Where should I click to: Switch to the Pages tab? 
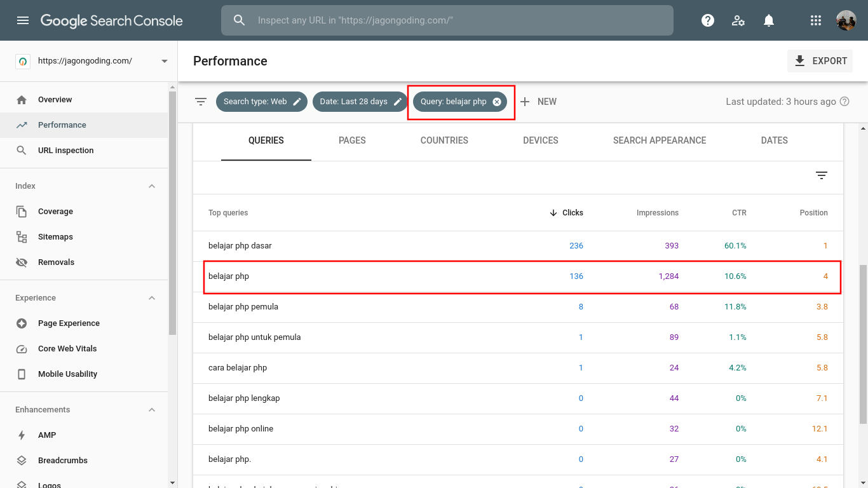point(352,140)
